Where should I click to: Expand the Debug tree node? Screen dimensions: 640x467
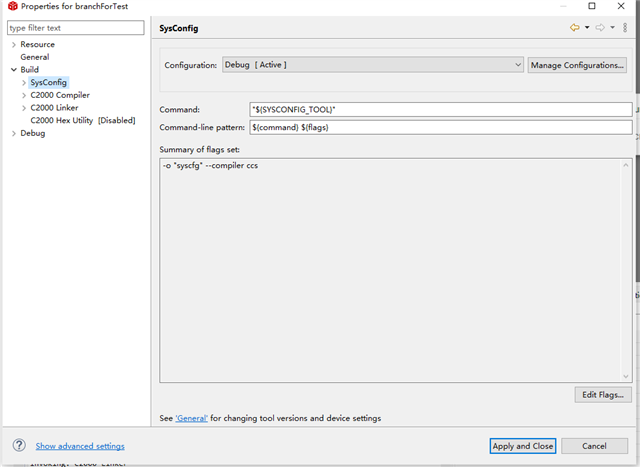tap(13, 133)
